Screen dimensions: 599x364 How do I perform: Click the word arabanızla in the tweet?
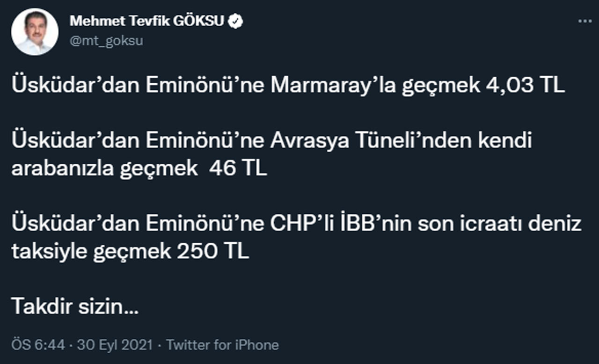tap(62, 168)
